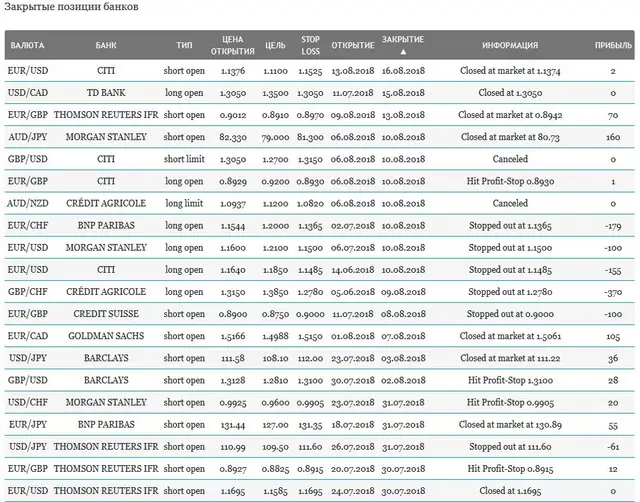The height and width of the screenshot is (502, 640).
Task: Click closing date 15.08.2018
Action: [x=403, y=93]
